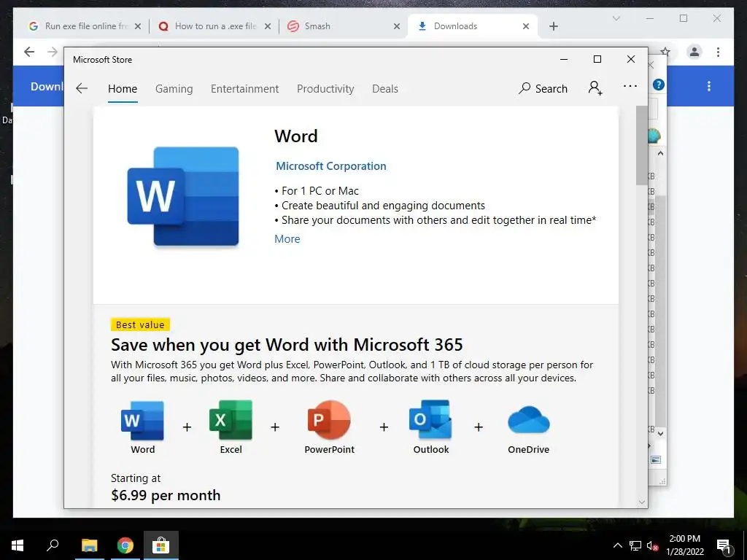Image resolution: width=747 pixels, height=560 pixels.
Task: Open a new Chrome tab
Action: click(554, 26)
